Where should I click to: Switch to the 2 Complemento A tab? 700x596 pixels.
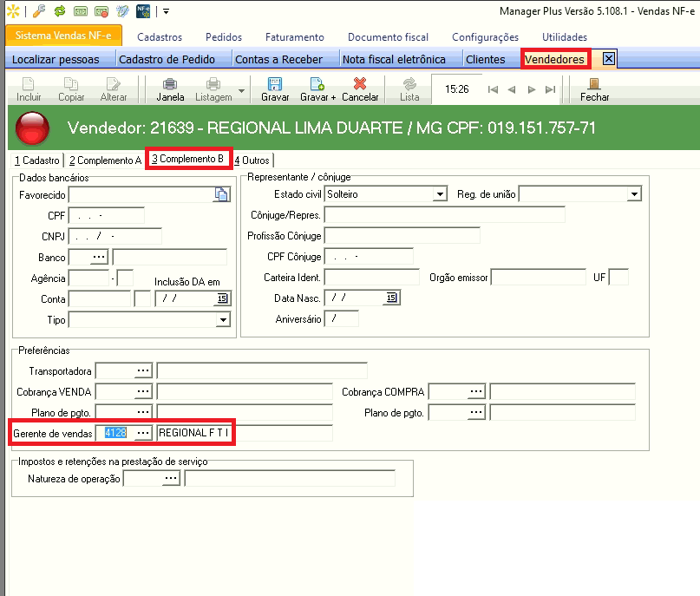click(x=105, y=160)
